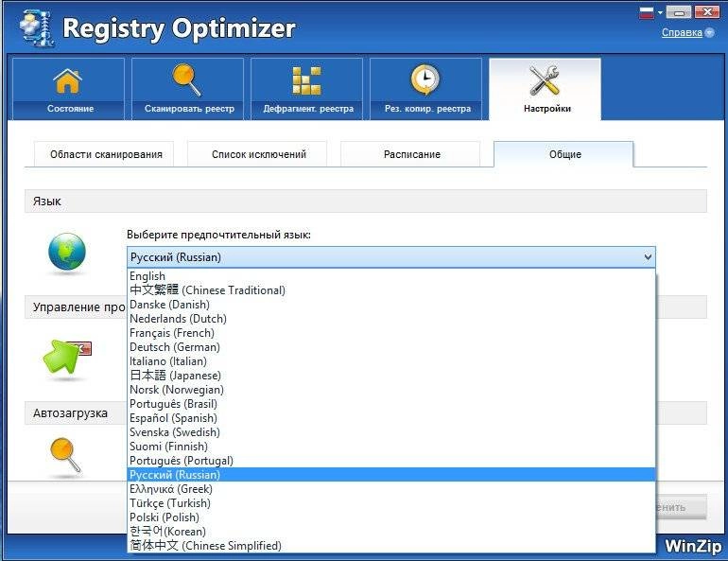Click the help icon beside Справка

point(709,32)
